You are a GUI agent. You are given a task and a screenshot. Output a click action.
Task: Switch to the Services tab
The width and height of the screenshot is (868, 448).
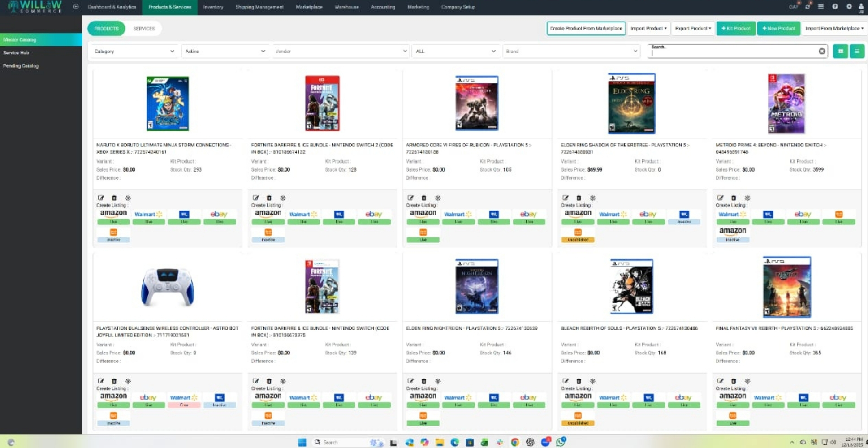144,28
